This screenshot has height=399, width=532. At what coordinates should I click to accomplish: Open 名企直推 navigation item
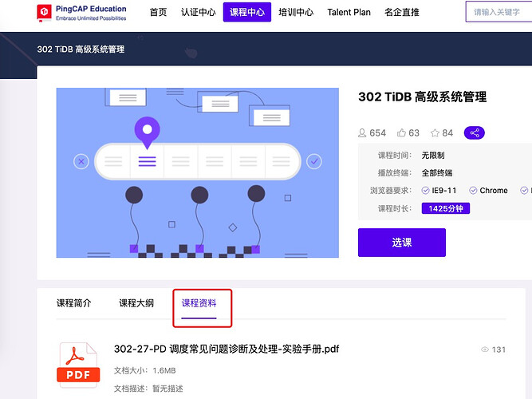coord(402,12)
